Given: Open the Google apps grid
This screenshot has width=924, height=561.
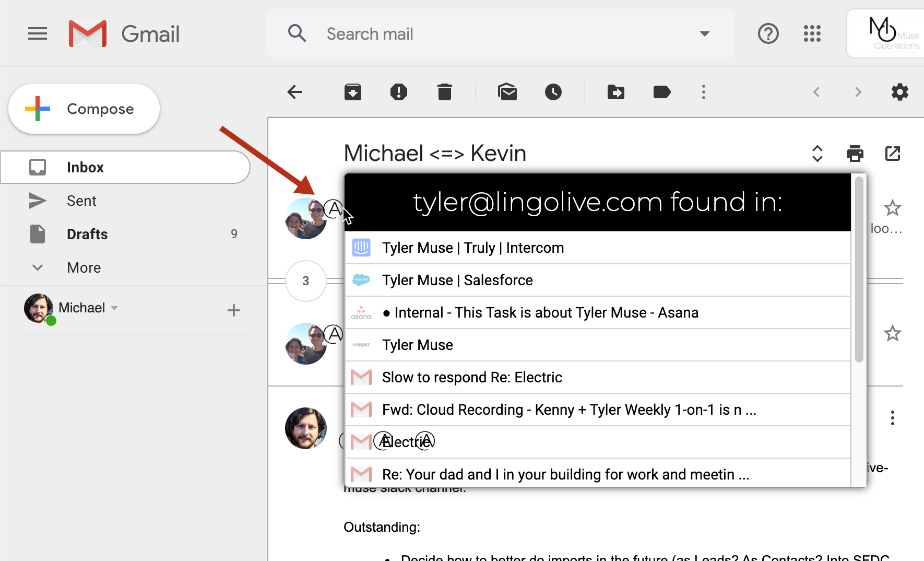Looking at the screenshot, I should pos(812,34).
